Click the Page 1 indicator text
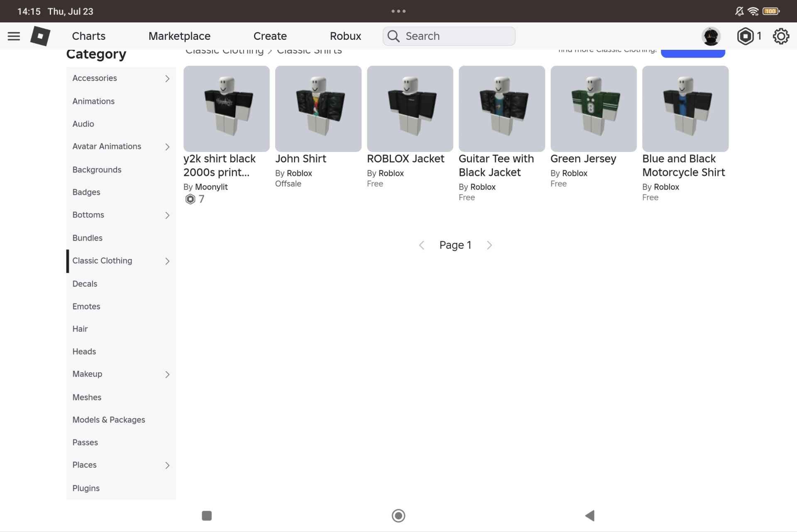The width and height of the screenshot is (797, 532). 455,245
